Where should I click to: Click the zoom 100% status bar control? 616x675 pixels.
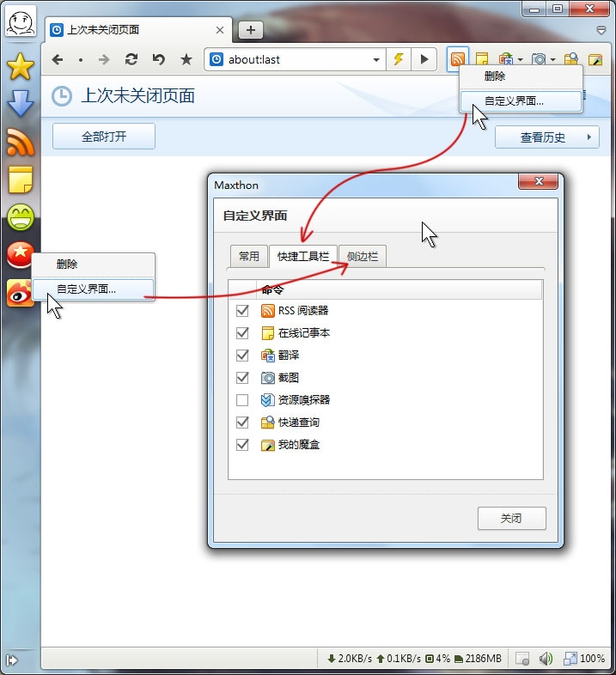pos(584,658)
